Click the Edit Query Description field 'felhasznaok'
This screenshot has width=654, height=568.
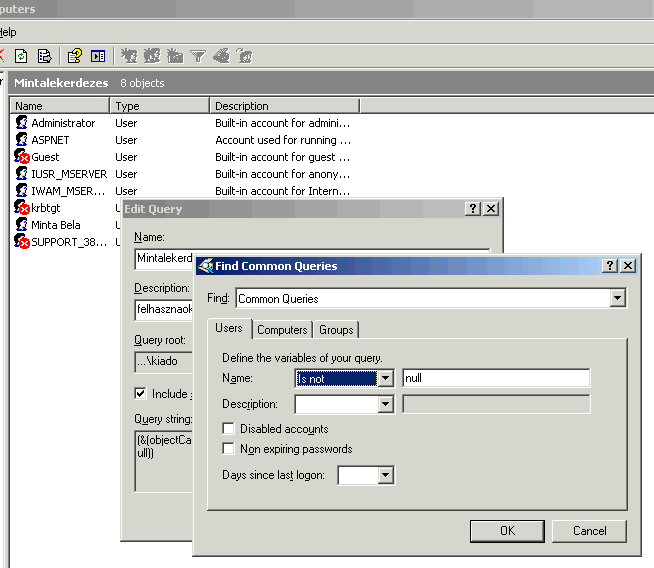click(164, 309)
